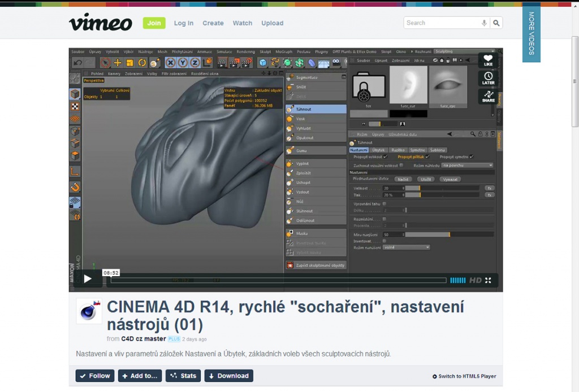Click the orange grid workplane icon
This screenshot has width=579, height=392.
click(x=75, y=119)
